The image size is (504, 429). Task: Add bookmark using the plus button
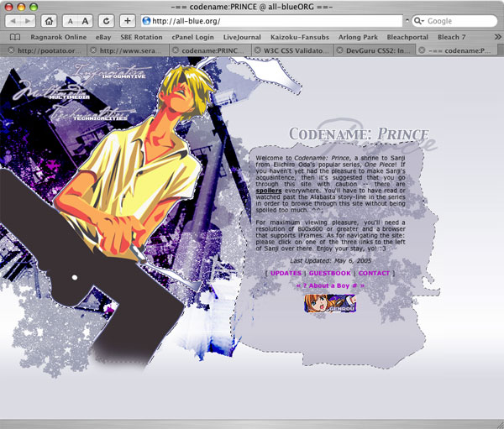[128, 21]
